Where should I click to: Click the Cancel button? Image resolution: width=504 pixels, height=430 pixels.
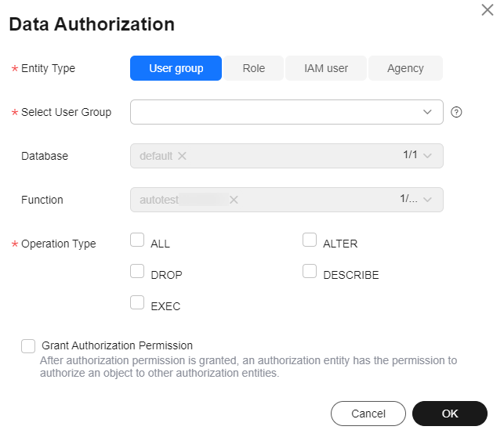coord(368,414)
